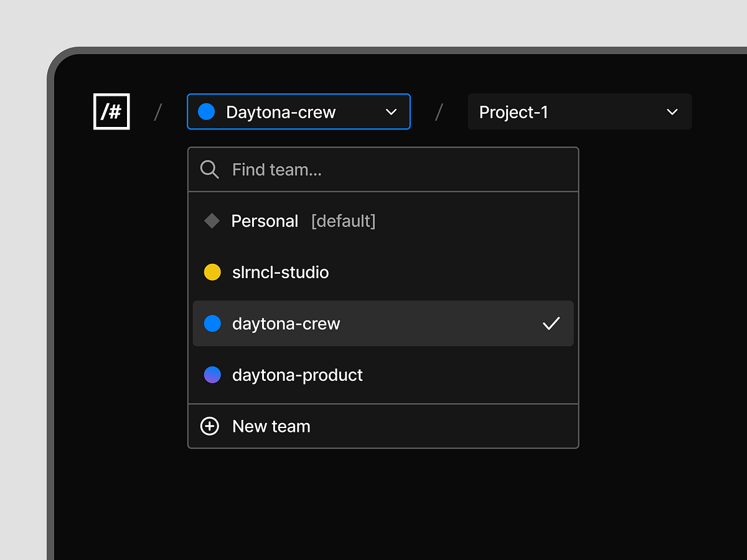The image size is (747, 560).
Task: Click the New team button
Action: tap(271, 426)
